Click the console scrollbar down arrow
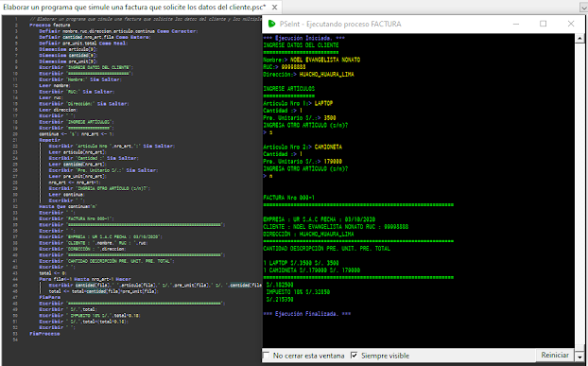This screenshot has width=588, height=366. click(579, 357)
